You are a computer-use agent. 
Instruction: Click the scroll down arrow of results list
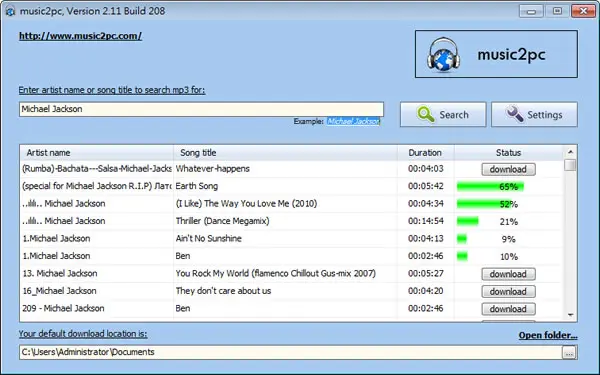tap(570, 315)
